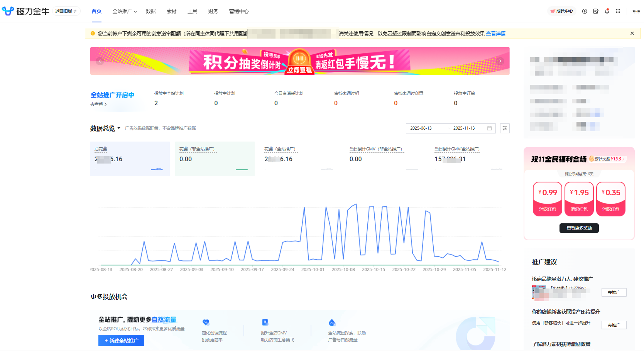Image resolution: width=644 pixels, height=351 pixels.
Task: Expand 去查看 under 全站推广开启中
Action: 98,105
